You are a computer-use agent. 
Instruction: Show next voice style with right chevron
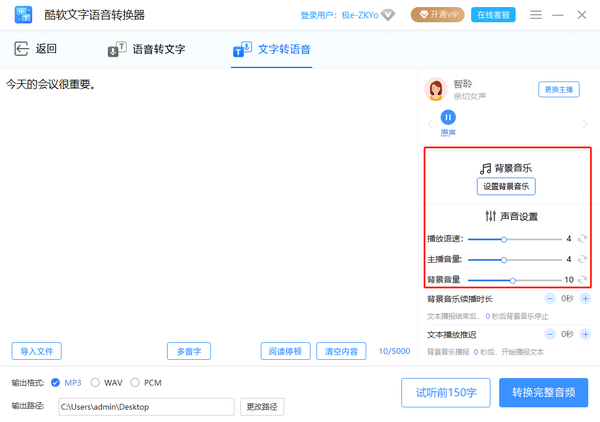[585, 124]
